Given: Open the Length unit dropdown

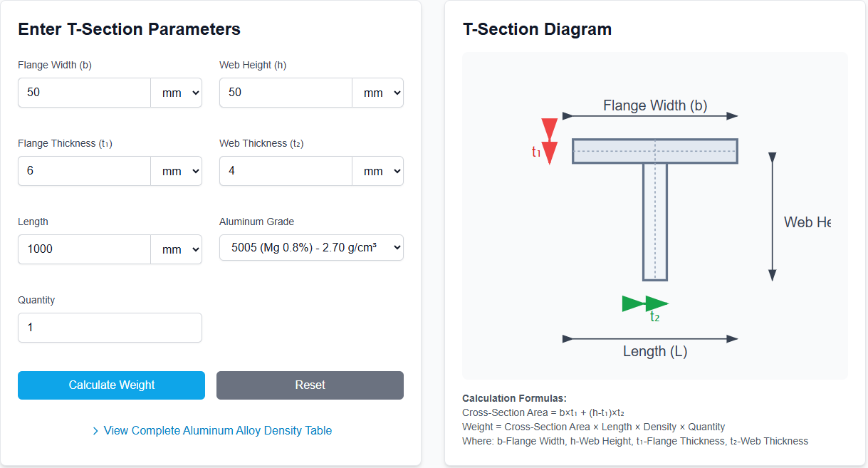Looking at the screenshot, I should point(177,249).
